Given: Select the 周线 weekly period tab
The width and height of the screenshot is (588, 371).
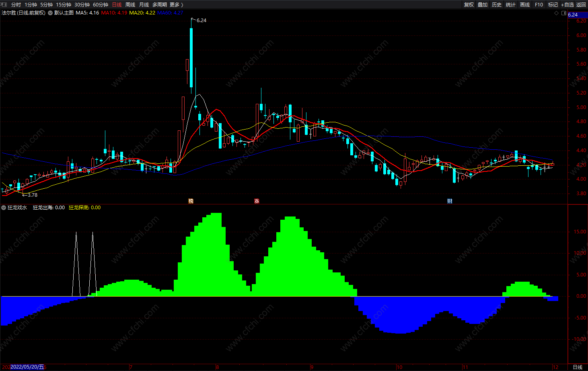Looking at the screenshot, I should pyautogui.click(x=130, y=5).
